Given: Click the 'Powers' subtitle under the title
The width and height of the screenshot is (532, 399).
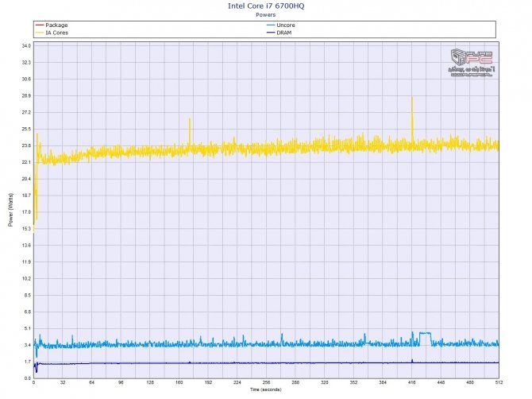Looking at the screenshot, I should [x=266, y=14].
